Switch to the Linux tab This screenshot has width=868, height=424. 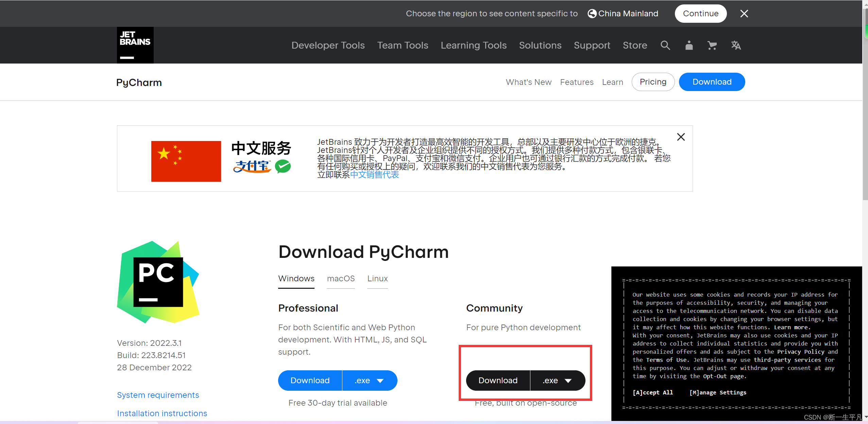[x=377, y=279]
